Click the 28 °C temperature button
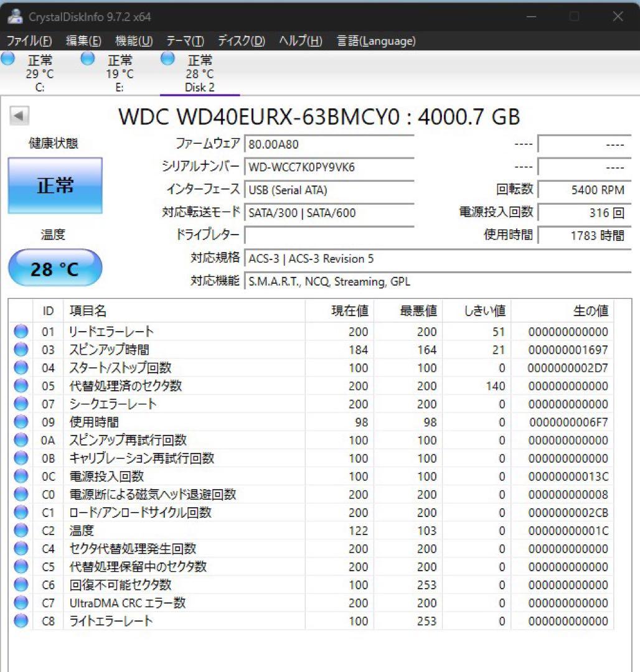This screenshot has height=672, width=640. (x=54, y=268)
